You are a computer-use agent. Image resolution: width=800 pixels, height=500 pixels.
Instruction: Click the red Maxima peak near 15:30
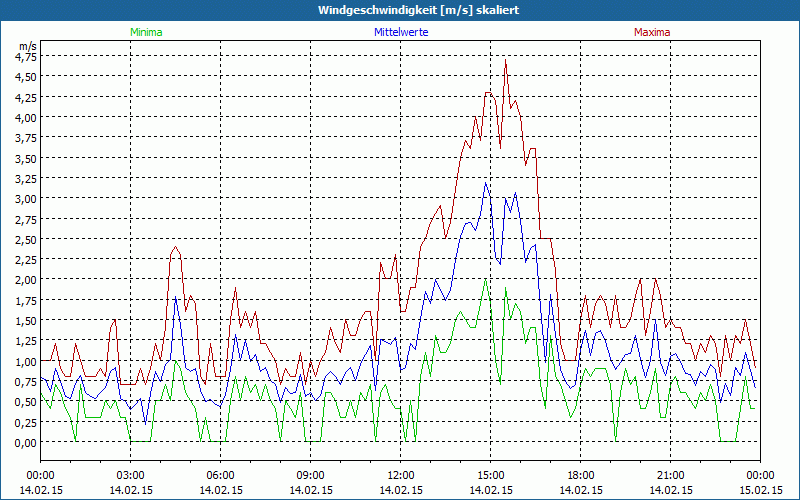point(505,60)
